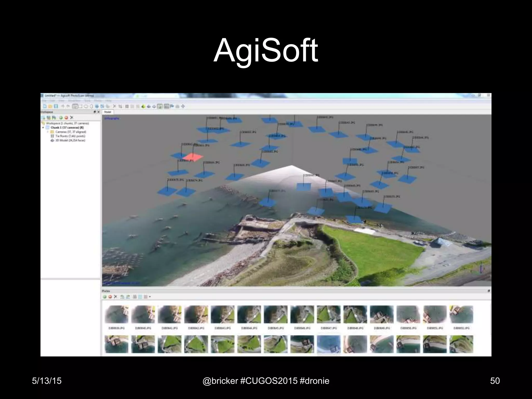Select the Circle selection tool
Screen dimensions: 532x399
coord(86,106)
